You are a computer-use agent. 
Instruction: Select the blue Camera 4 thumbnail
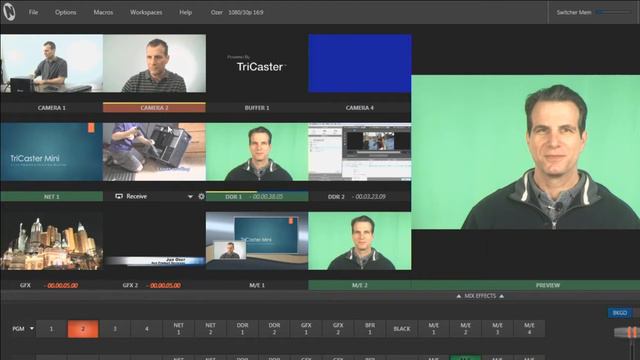(360, 63)
